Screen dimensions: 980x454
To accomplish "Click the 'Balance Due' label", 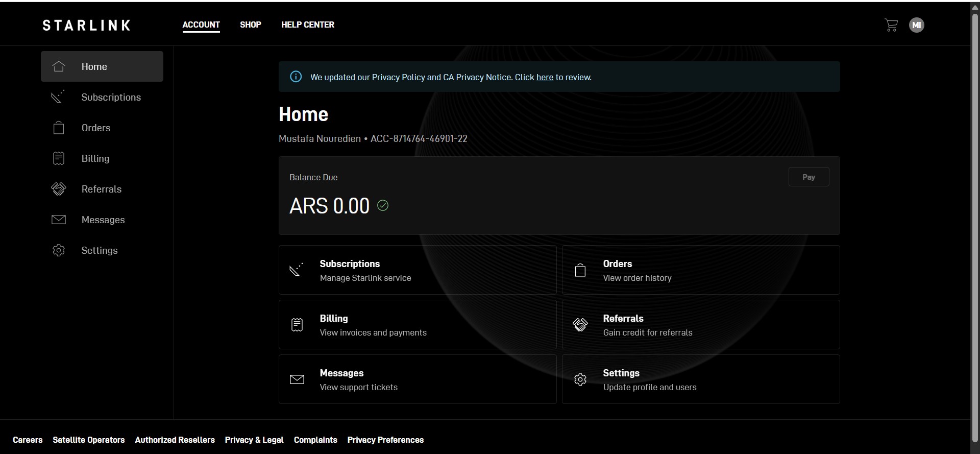I will (x=313, y=177).
